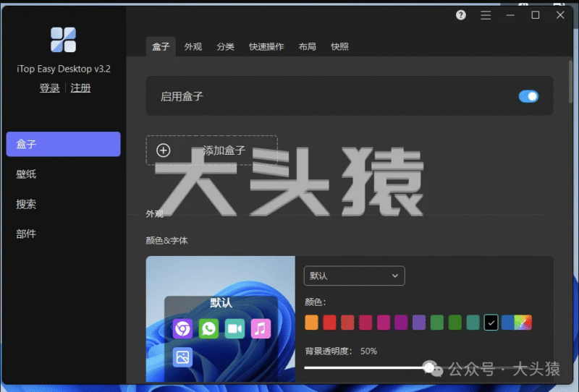Click the 默认 box preview thumbnail
The image size is (579, 392).
tap(221, 319)
